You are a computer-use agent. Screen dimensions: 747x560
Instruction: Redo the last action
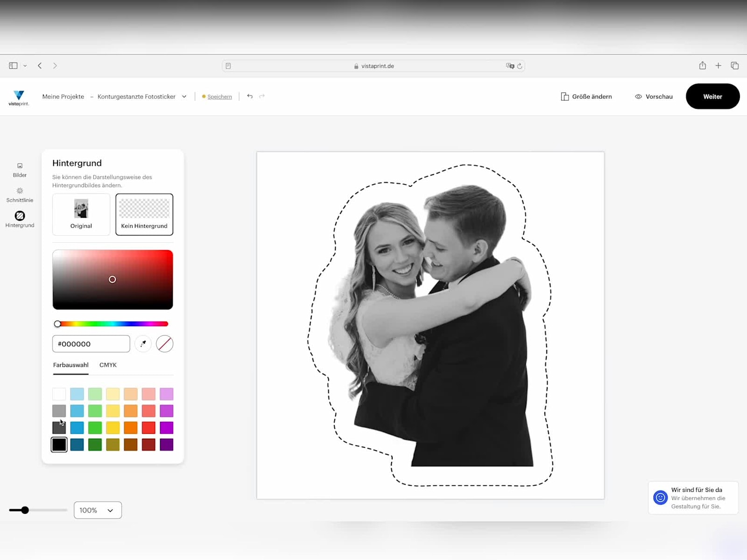[262, 96]
